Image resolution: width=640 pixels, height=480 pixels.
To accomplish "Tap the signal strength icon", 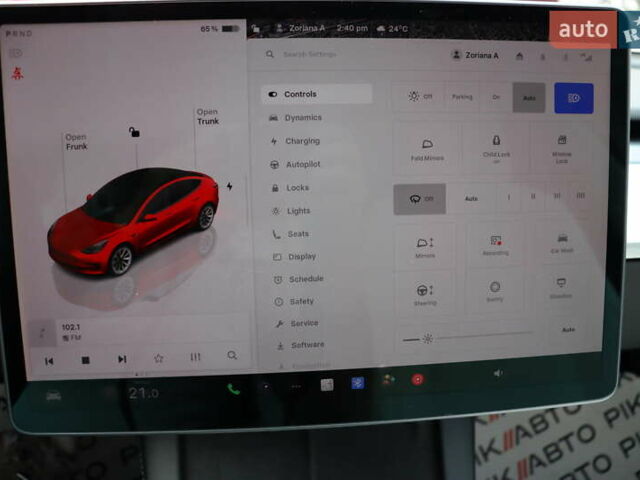I will 587,58.
